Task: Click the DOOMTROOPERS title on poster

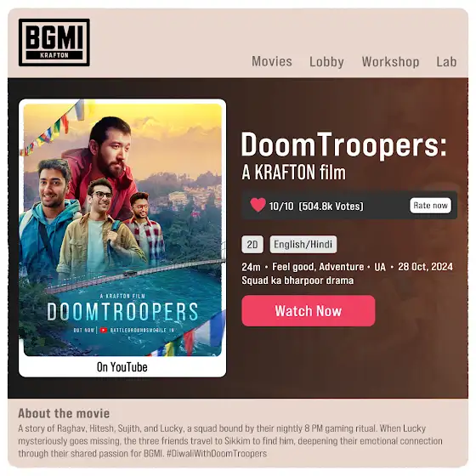Action: click(x=122, y=312)
